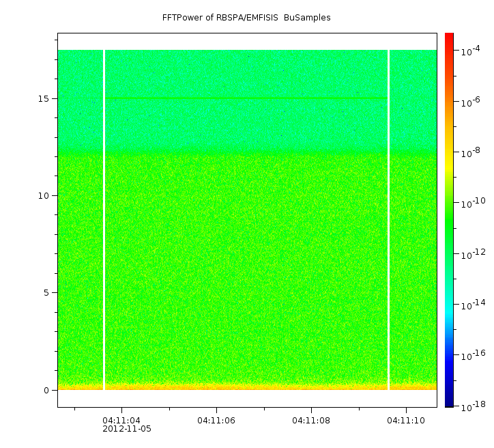Click the 2012-11-05 date label
This screenshot has width=494, height=448.
(x=127, y=429)
